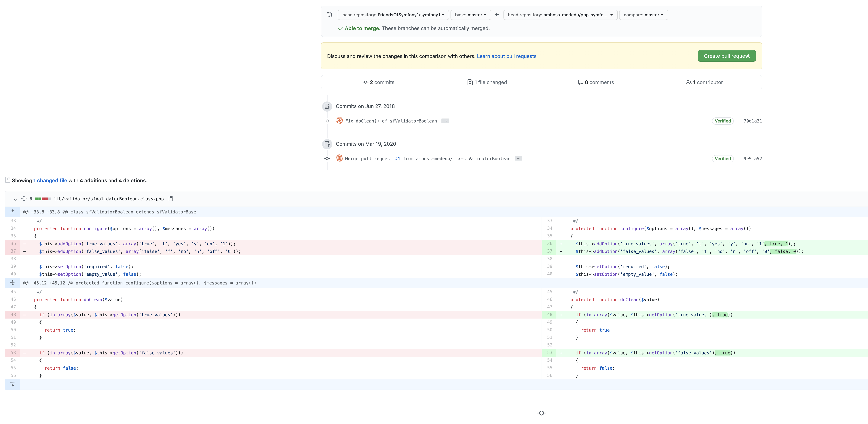Expand hidden lines between the two hunks
The image size is (868, 424).
point(13,283)
